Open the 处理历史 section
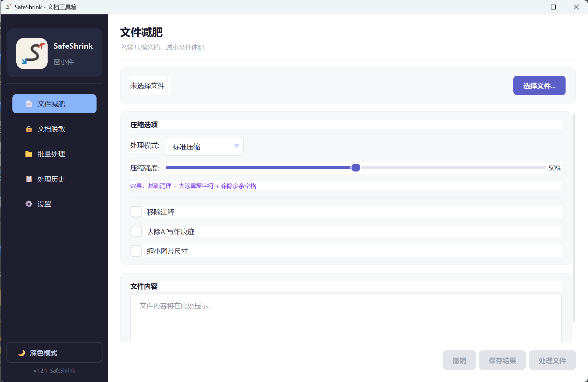The width and height of the screenshot is (588, 382). [x=54, y=179]
